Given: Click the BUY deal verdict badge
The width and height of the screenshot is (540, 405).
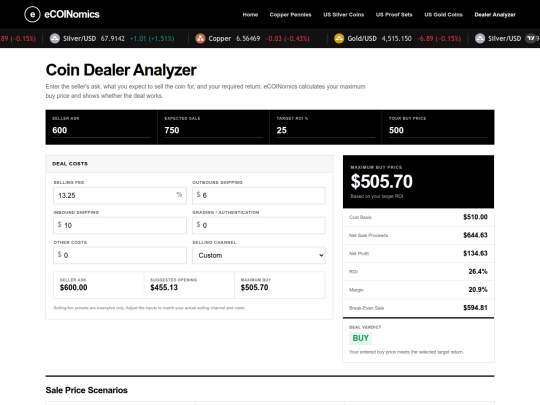Looking at the screenshot, I should click(x=361, y=338).
